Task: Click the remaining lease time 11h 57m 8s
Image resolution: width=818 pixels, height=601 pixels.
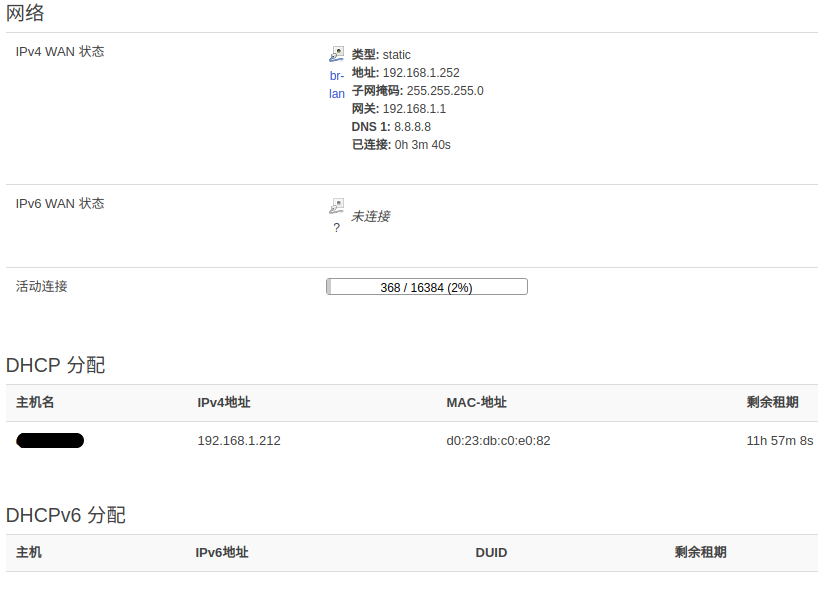Action: click(779, 441)
